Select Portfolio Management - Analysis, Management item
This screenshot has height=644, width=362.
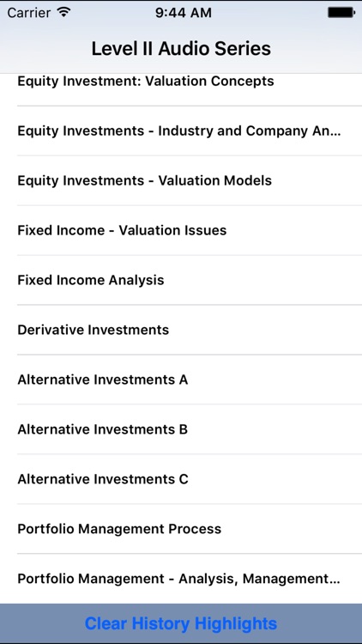[181, 578]
